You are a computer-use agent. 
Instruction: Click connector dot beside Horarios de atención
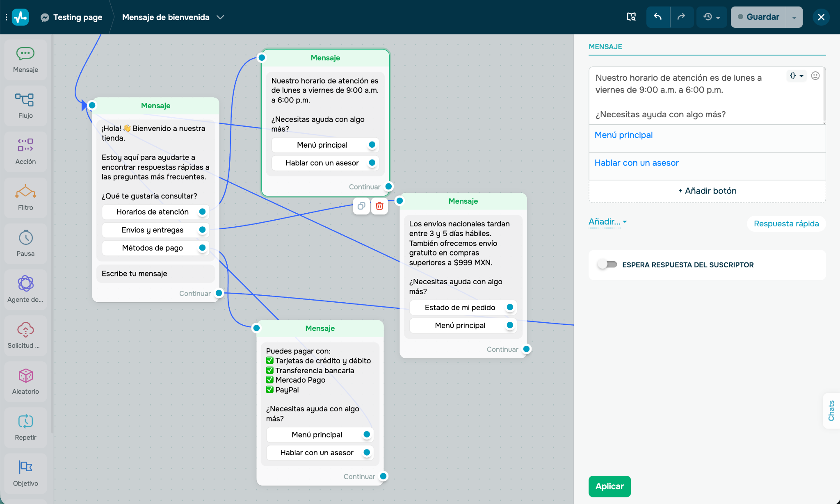click(x=202, y=212)
